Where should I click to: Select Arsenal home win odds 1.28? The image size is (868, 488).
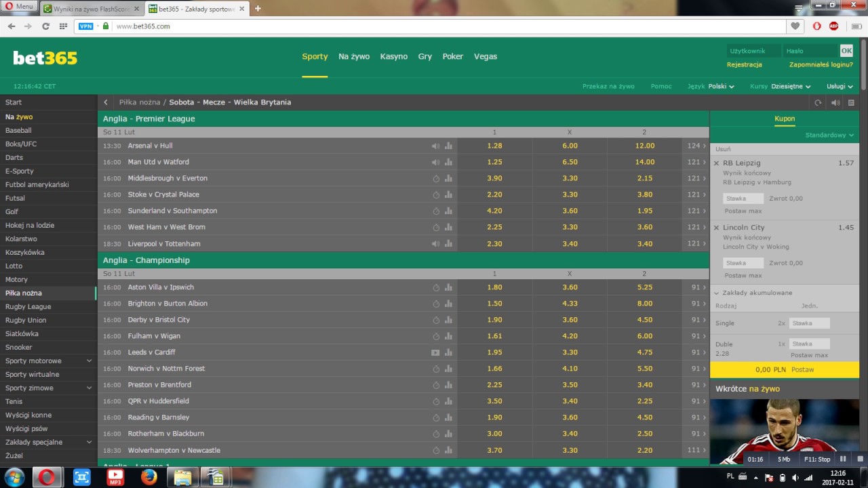[x=494, y=146]
